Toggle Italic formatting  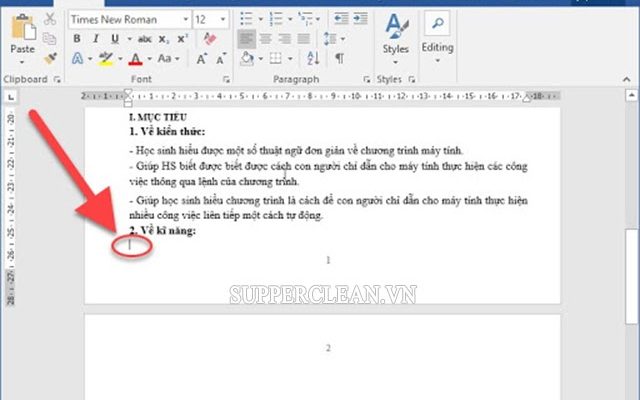tap(96, 39)
